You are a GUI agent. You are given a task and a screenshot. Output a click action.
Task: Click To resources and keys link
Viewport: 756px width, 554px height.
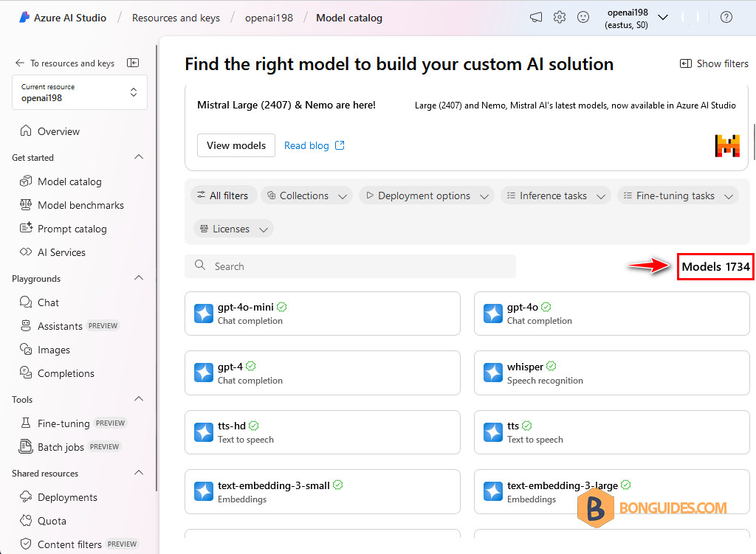pos(72,63)
